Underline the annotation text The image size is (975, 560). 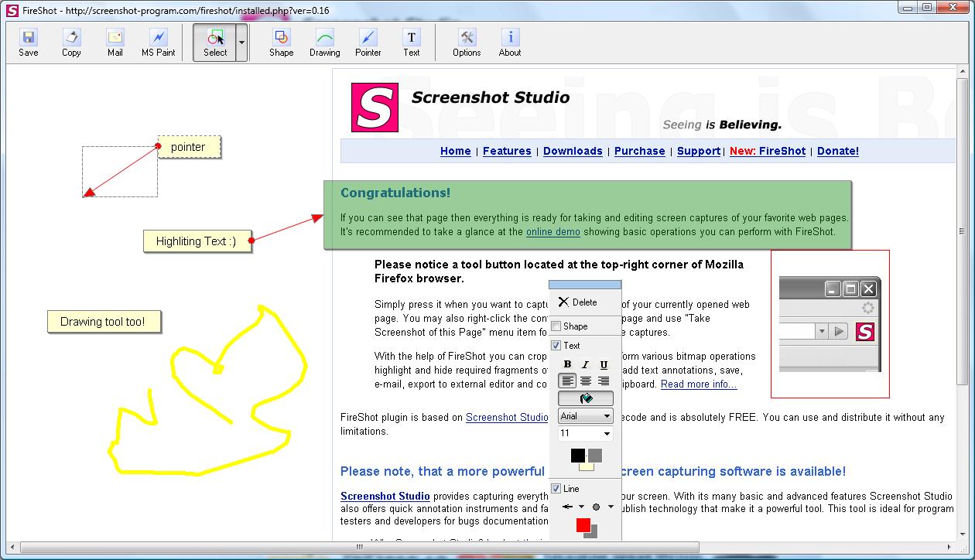point(604,364)
